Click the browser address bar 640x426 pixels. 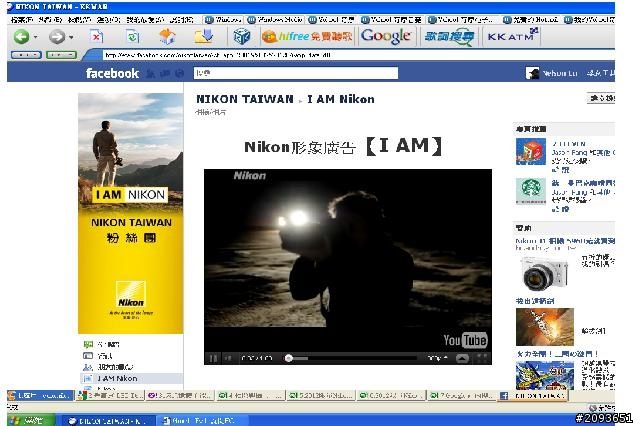[x=358, y=55]
